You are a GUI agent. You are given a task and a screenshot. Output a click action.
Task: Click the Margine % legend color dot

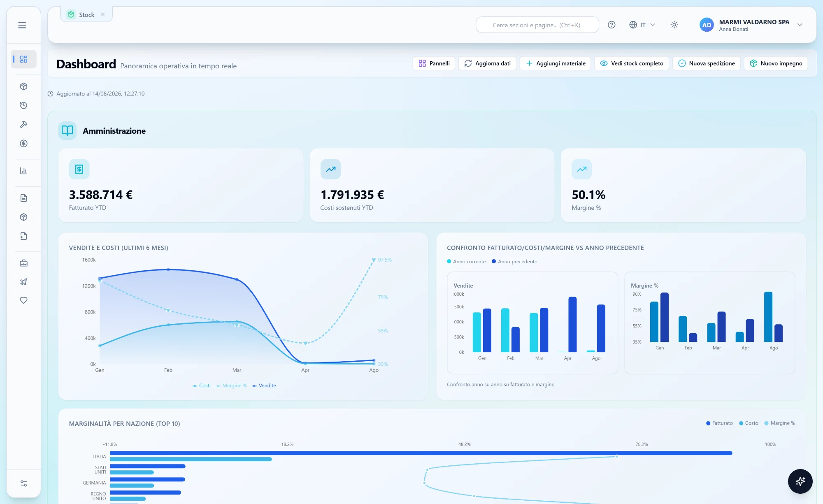click(x=766, y=423)
